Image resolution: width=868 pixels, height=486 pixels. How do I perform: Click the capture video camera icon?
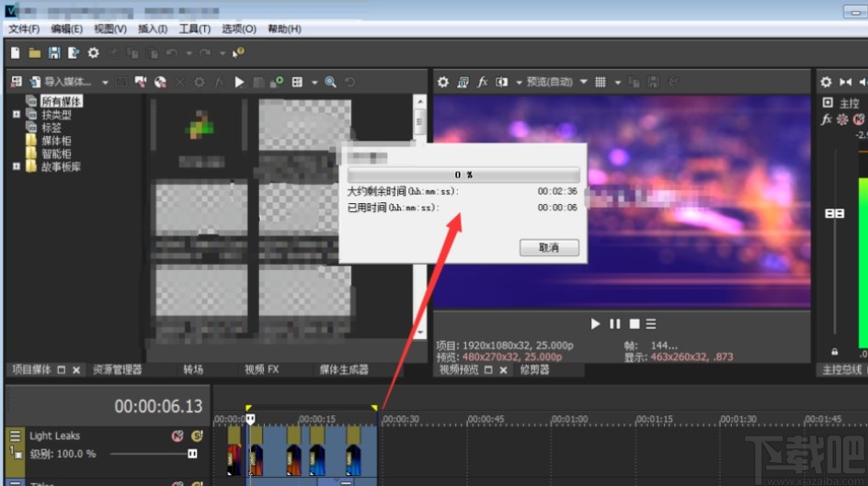141,82
